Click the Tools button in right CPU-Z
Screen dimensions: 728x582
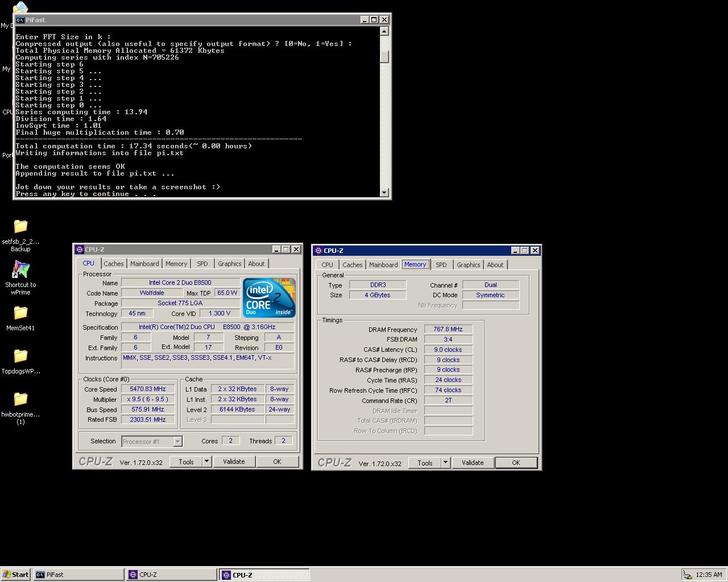click(425, 463)
